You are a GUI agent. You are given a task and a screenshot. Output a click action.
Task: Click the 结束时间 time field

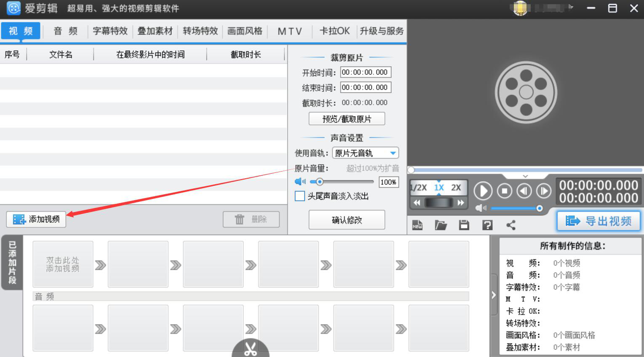tap(366, 87)
